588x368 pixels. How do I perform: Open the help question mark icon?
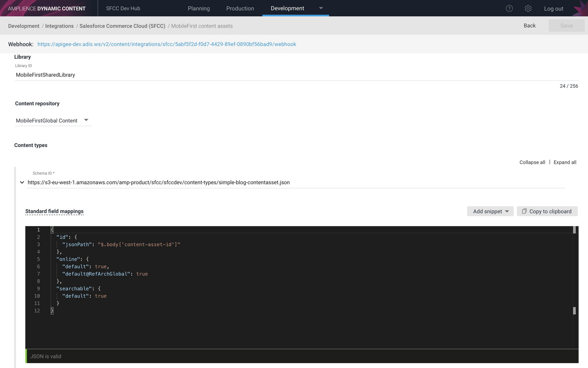click(509, 8)
